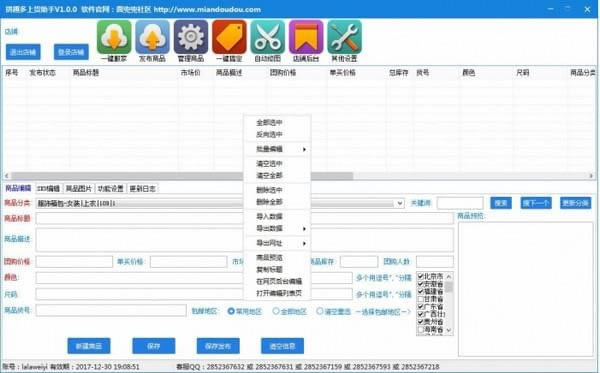Toggle the 安徽省 checkbox
The width and height of the screenshot is (600, 373).
421,284
